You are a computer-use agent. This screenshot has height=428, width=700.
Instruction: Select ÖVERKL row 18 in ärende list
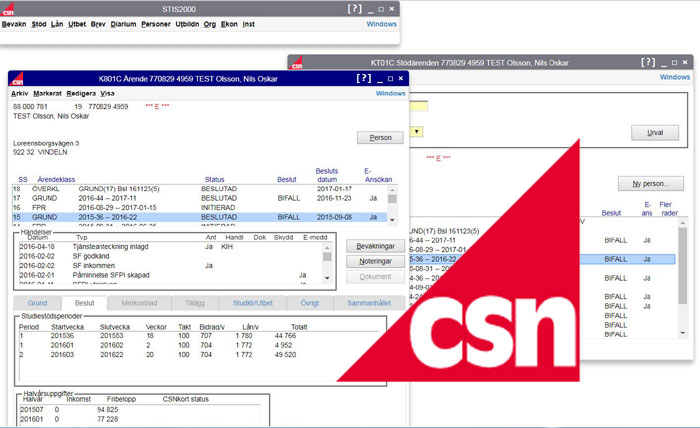pyautogui.click(x=200, y=189)
